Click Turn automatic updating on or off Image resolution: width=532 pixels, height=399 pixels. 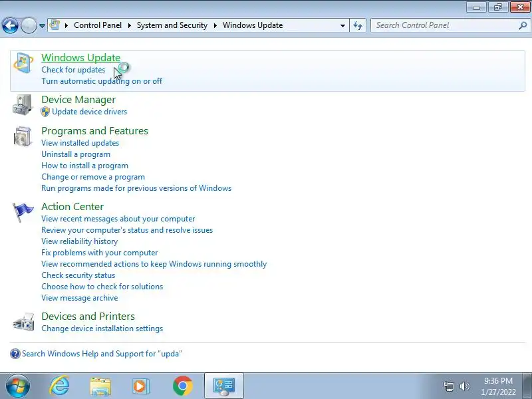pyautogui.click(x=102, y=81)
